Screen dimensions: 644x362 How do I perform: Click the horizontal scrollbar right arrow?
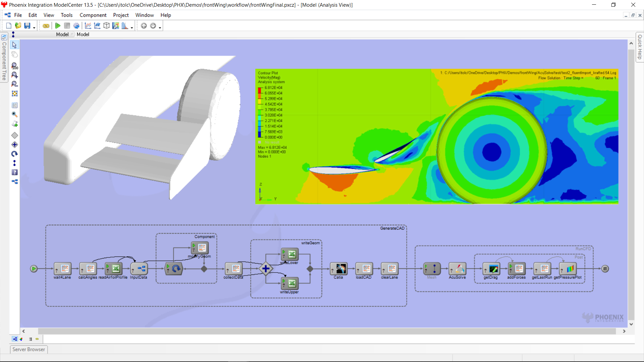[x=624, y=331]
